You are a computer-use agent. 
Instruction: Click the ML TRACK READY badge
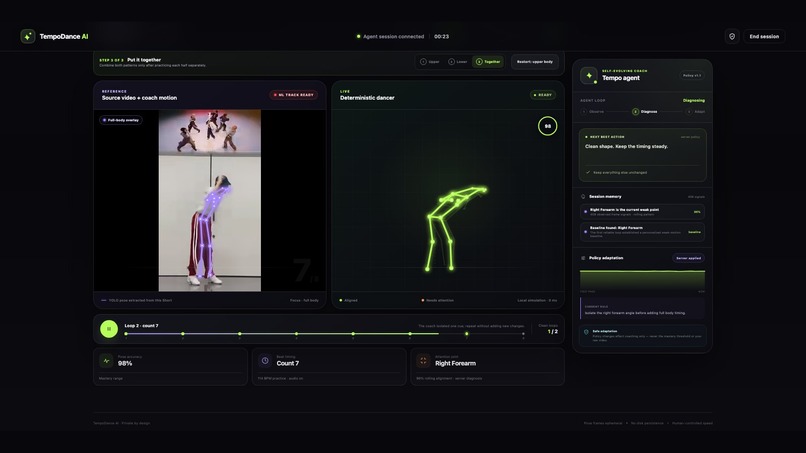[x=294, y=95]
